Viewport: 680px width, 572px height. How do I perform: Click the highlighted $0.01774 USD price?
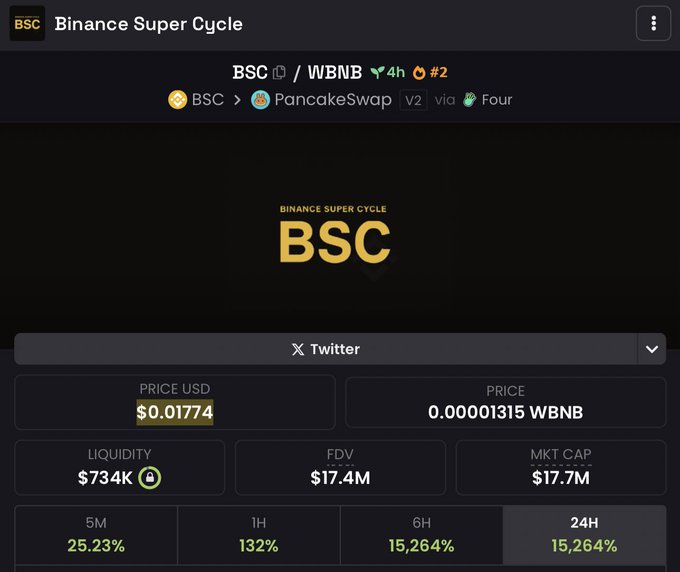(x=175, y=412)
